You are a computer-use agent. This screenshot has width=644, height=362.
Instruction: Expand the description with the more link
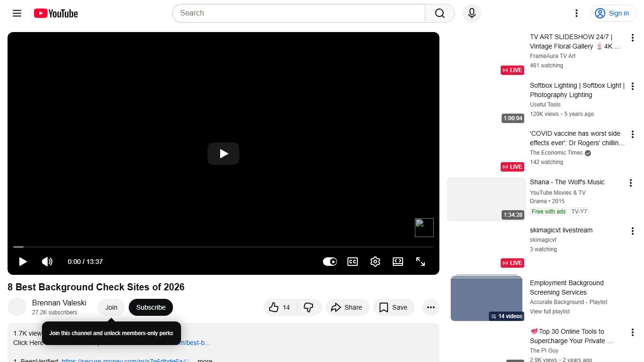coord(204,360)
